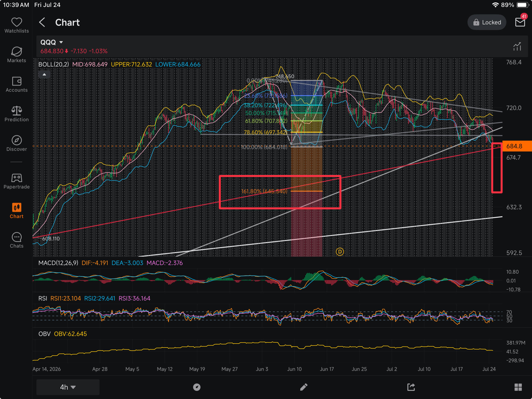The height and width of the screenshot is (399, 532).
Task: Tap the RSI1:23.104 value
Action: [66, 298]
